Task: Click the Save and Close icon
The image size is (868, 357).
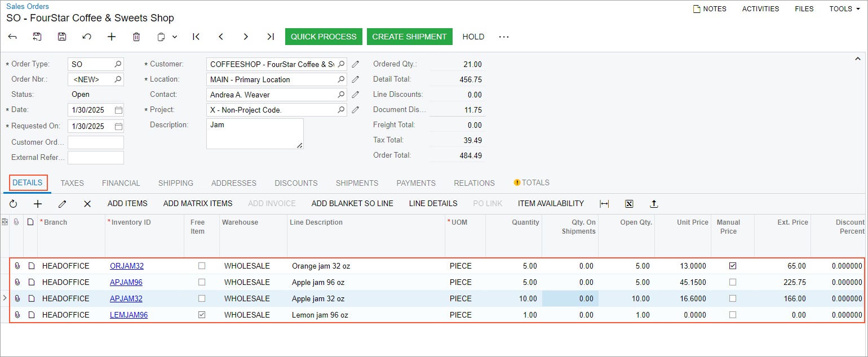Action: [37, 37]
